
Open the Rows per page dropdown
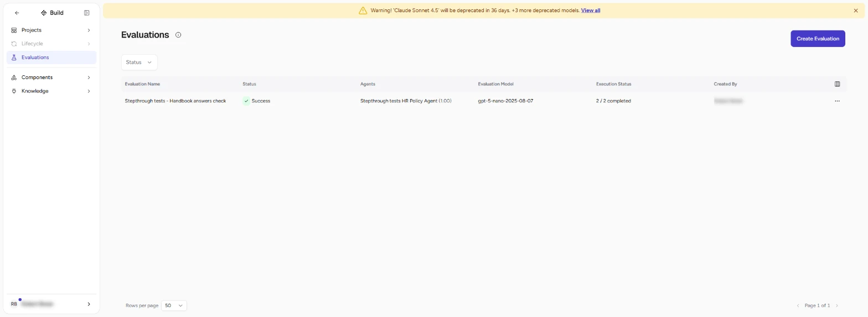coord(174,305)
